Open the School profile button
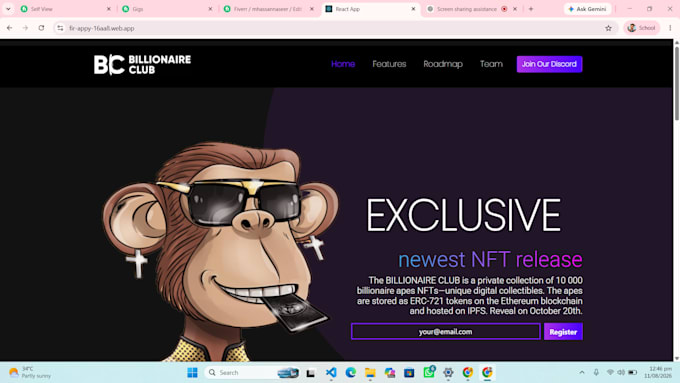This screenshot has width=680, height=383. pos(641,28)
